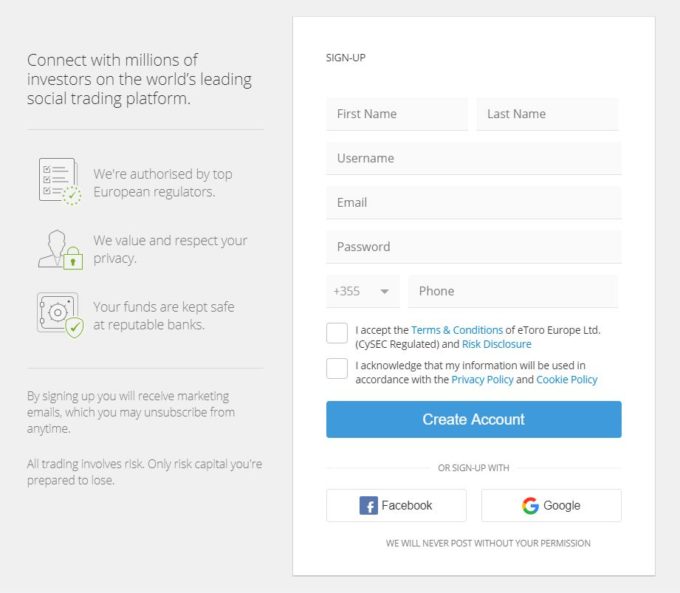
Task: Open the Privacy Policy link
Action: (x=482, y=380)
